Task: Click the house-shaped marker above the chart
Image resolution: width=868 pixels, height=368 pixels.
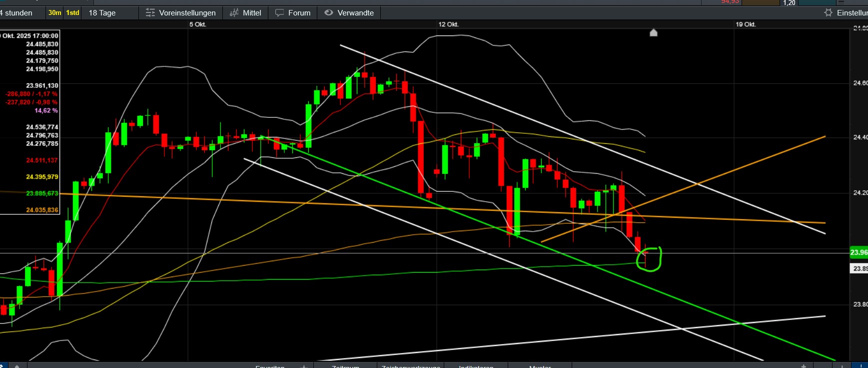Action: 653,32
